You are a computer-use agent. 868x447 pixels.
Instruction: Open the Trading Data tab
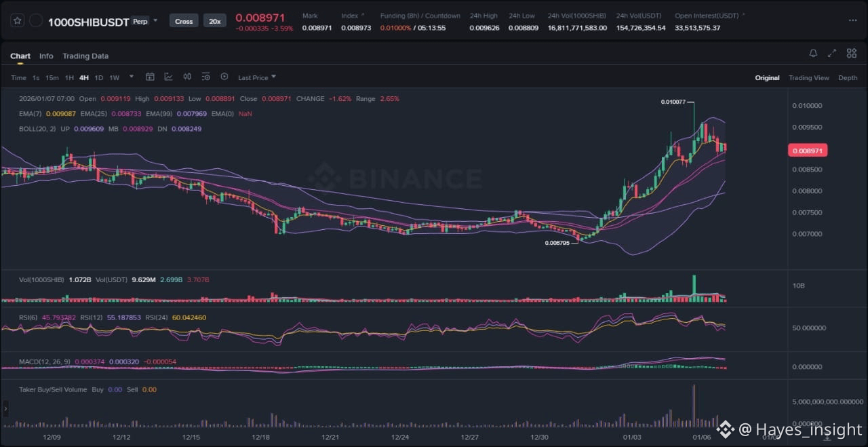(85, 56)
